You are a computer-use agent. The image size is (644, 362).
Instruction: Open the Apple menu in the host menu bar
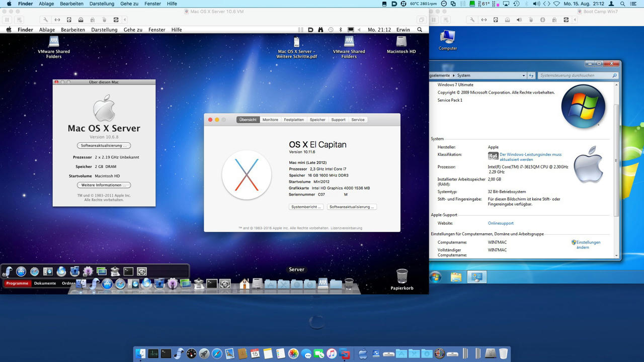pyautogui.click(x=9, y=4)
